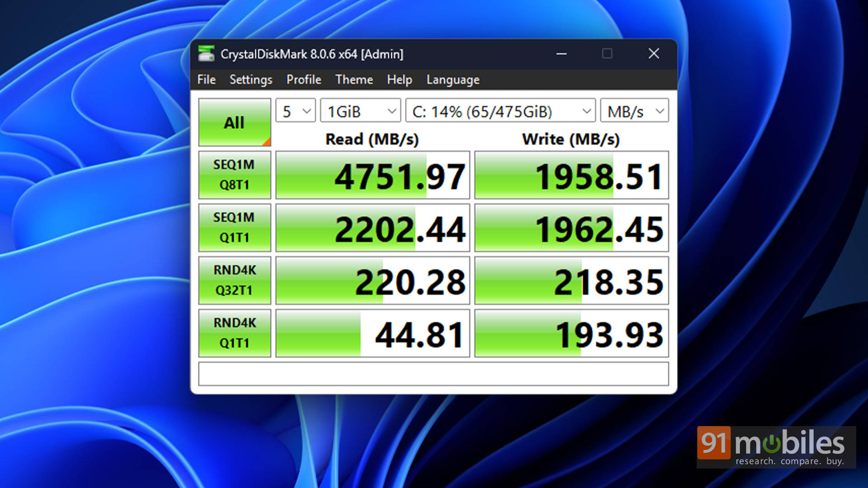Open the File menu

coord(207,80)
